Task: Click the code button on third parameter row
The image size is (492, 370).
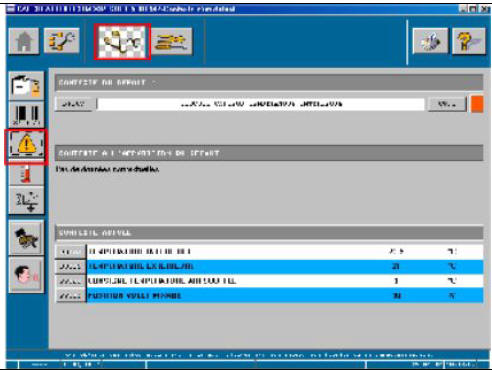Action: [70, 281]
